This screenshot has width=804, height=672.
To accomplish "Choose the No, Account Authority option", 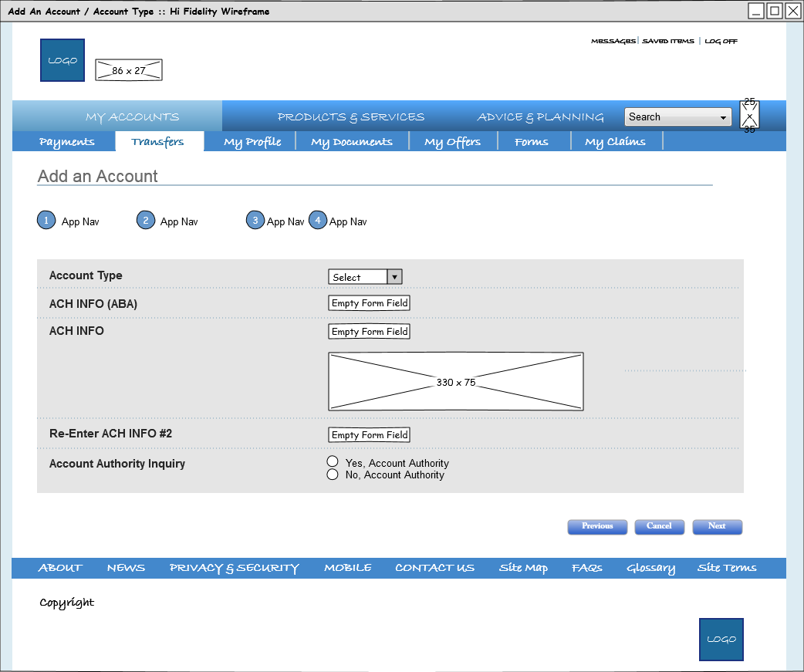I will pyautogui.click(x=333, y=474).
